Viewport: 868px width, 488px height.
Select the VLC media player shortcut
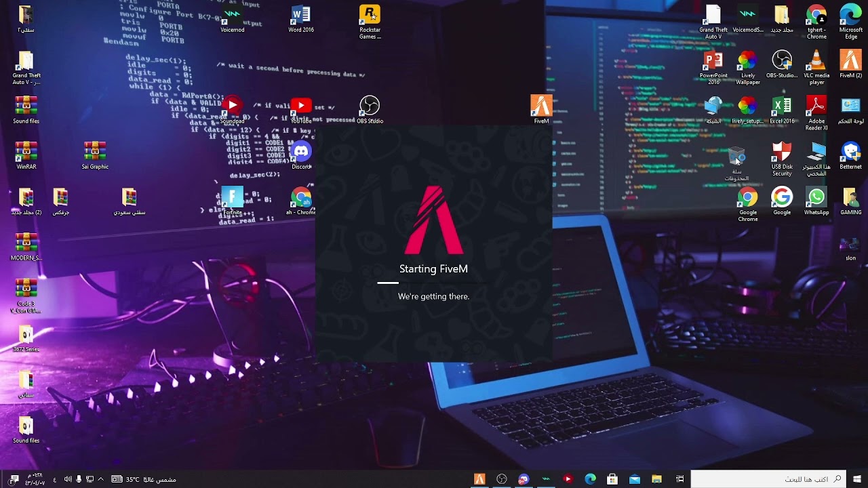point(816,68)
